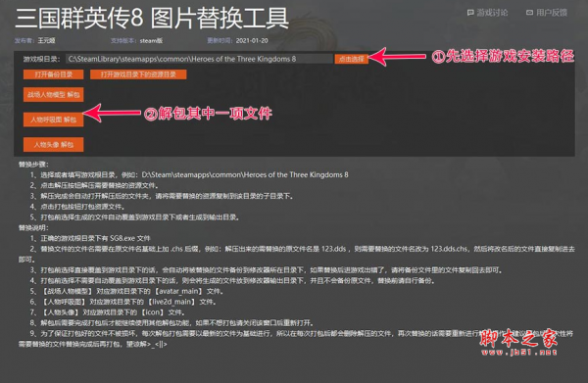Click step 1 text 选择或者填写游戏根目录

189,174
